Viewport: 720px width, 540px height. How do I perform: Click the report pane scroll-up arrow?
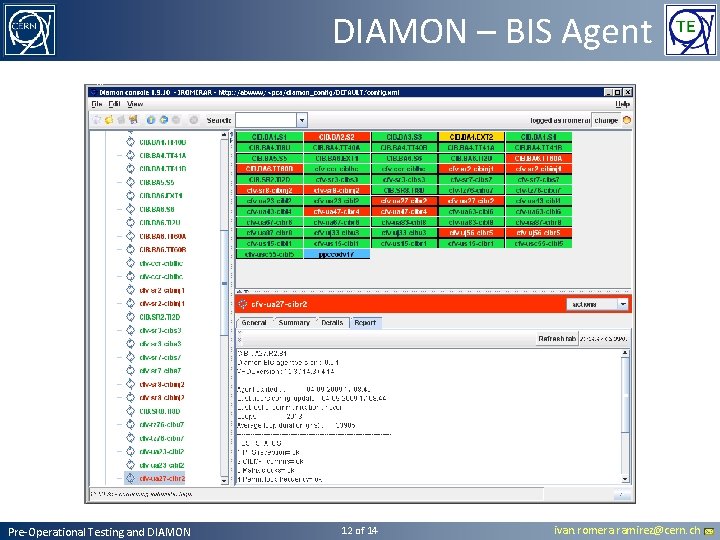625,353
